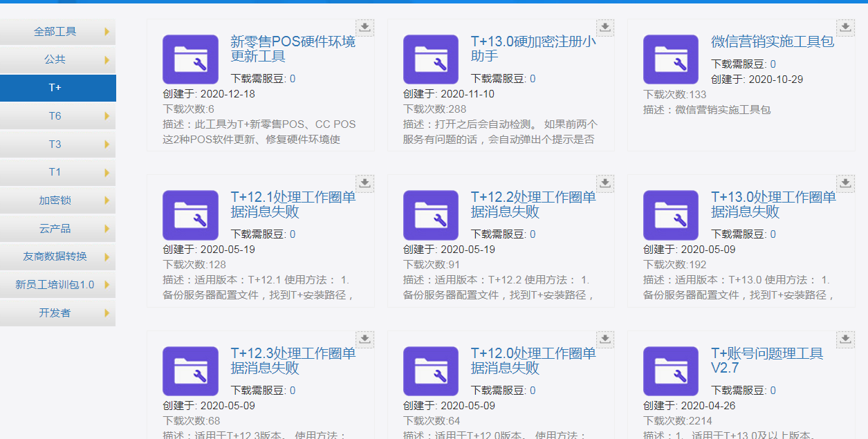This screenshot has height=439, width=868.
Task: Click 创建于: 2020-11-10 date
Action: [x=449, y=94]
